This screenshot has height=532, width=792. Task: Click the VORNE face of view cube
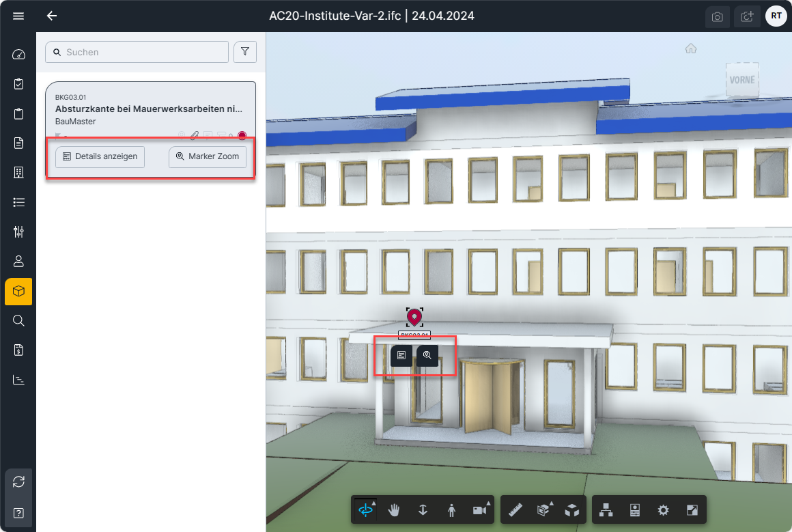742,80
